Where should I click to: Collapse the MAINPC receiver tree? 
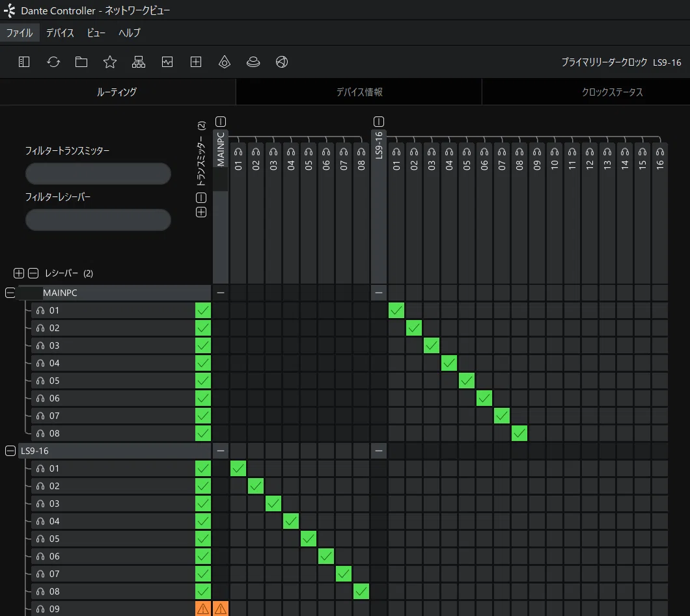click(x=10, y=293)
